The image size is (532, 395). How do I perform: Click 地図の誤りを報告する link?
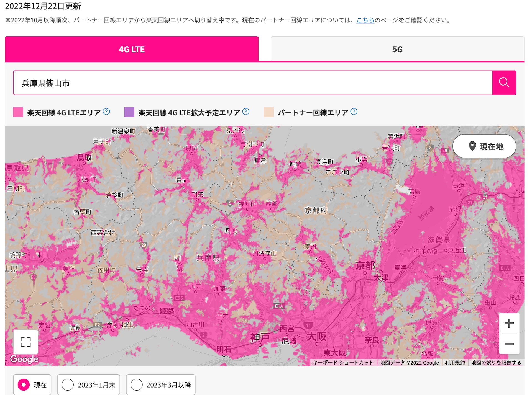496,363
